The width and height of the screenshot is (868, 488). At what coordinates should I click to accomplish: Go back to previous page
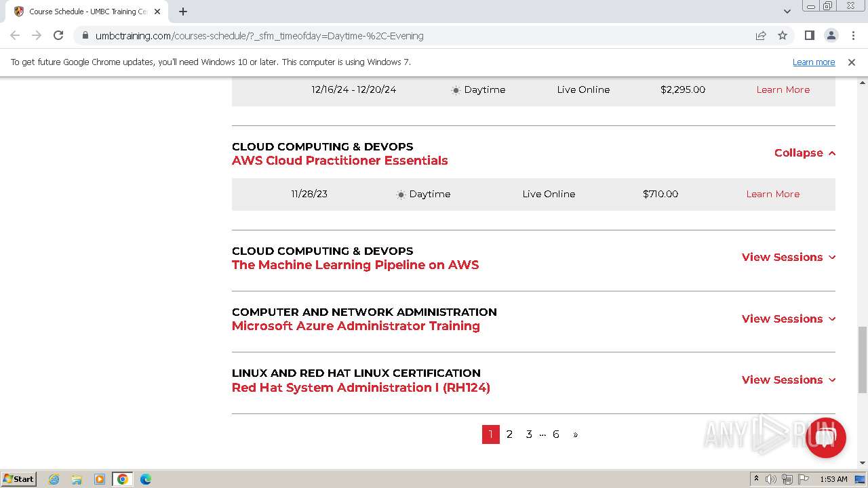pos(15,35)
